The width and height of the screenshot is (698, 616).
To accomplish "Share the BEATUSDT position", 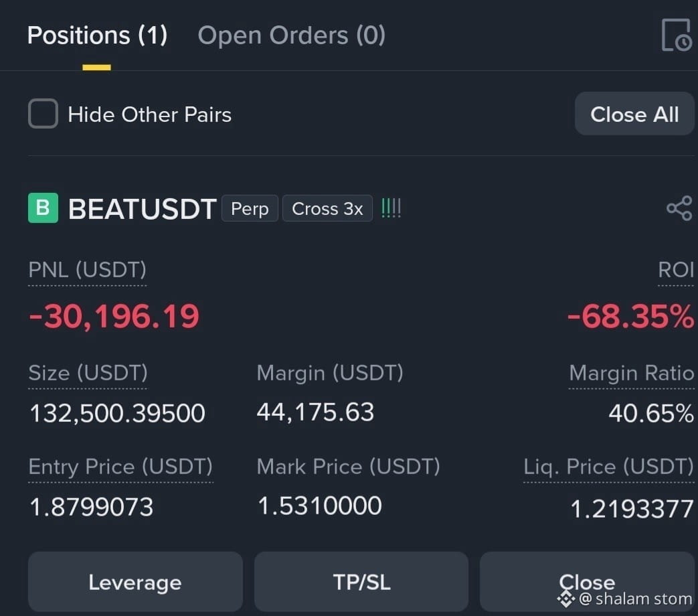I will coord(679,208).
